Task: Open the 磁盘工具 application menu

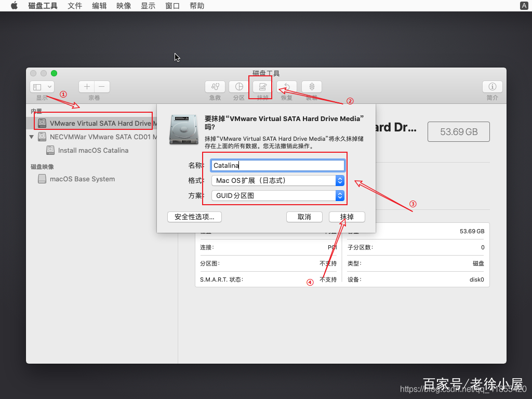Action: coord(43,6)
